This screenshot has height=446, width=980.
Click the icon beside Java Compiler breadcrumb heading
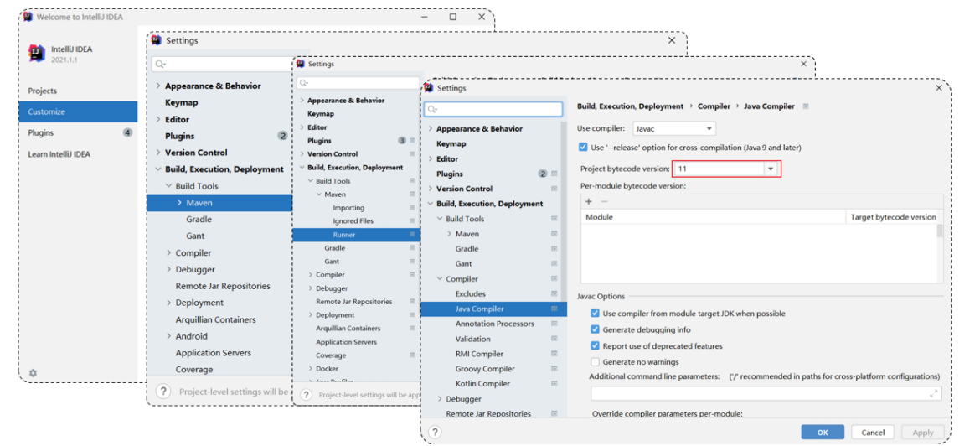[806, 106]
